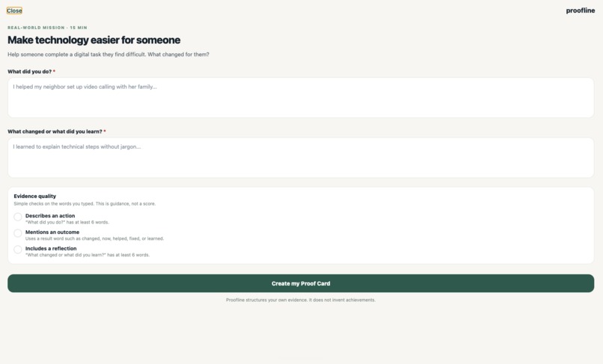Click the "What did you do?" field label

[31, 72]
